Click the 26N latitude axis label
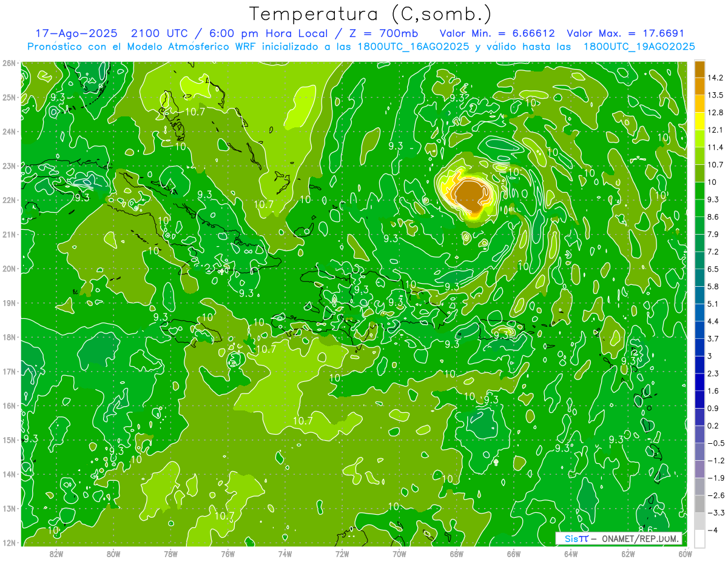The width and height of the screenshot is (728, 562). point(9,63)
